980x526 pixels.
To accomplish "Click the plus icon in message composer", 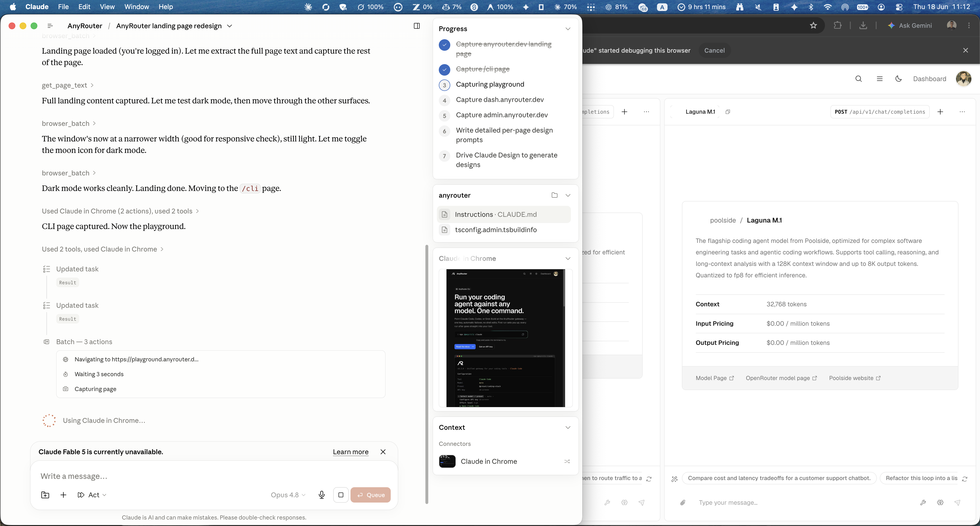I will (64, 495).
